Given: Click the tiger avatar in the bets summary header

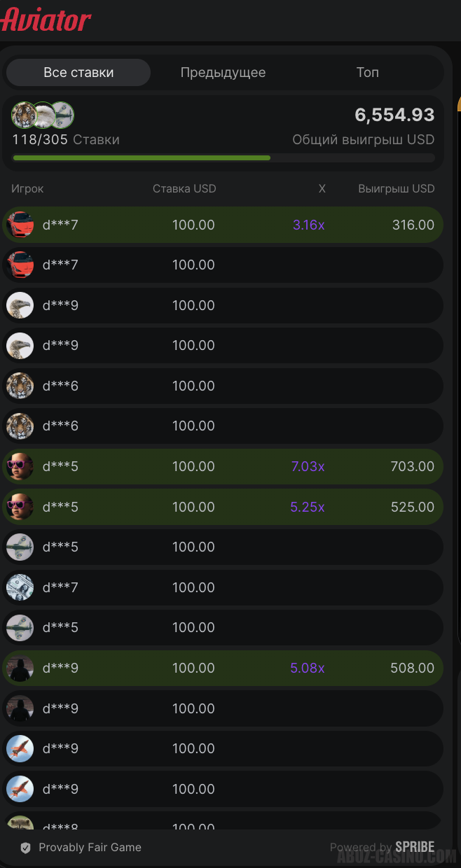Looking at the screenshot, I should [23, 115].
